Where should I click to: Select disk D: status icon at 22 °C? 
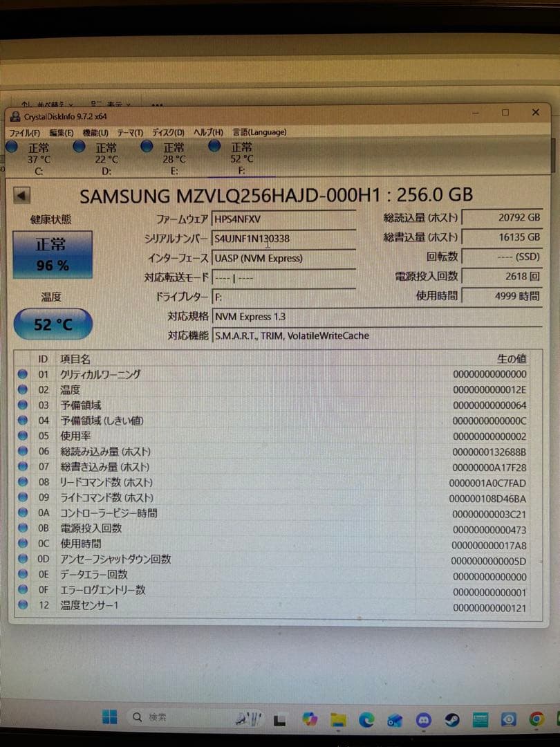(x=79, y=147)
